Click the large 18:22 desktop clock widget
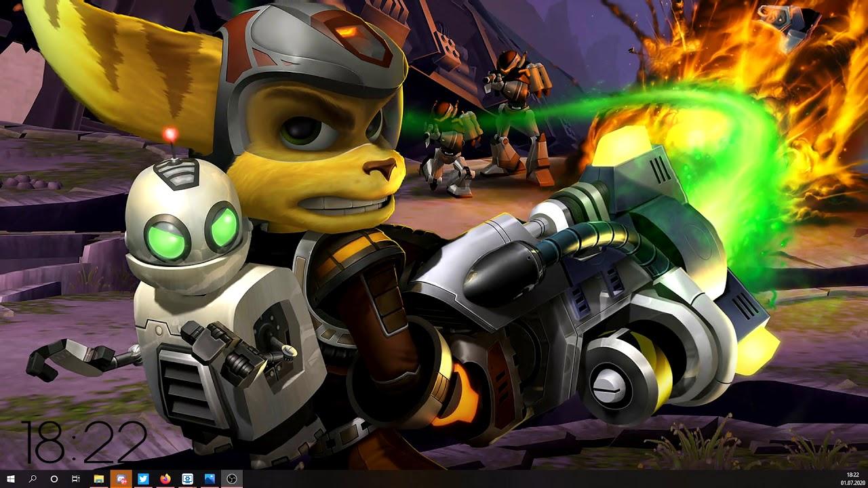Screen dimensions: 868x488 tap(85, 442)
